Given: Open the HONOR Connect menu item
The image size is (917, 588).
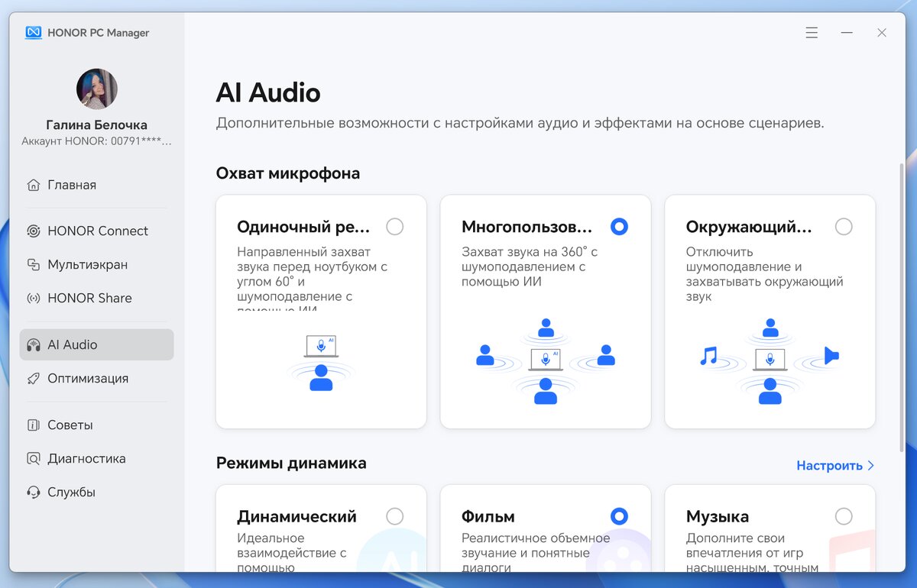Looking at the screenshot, I should coord(96,231).
